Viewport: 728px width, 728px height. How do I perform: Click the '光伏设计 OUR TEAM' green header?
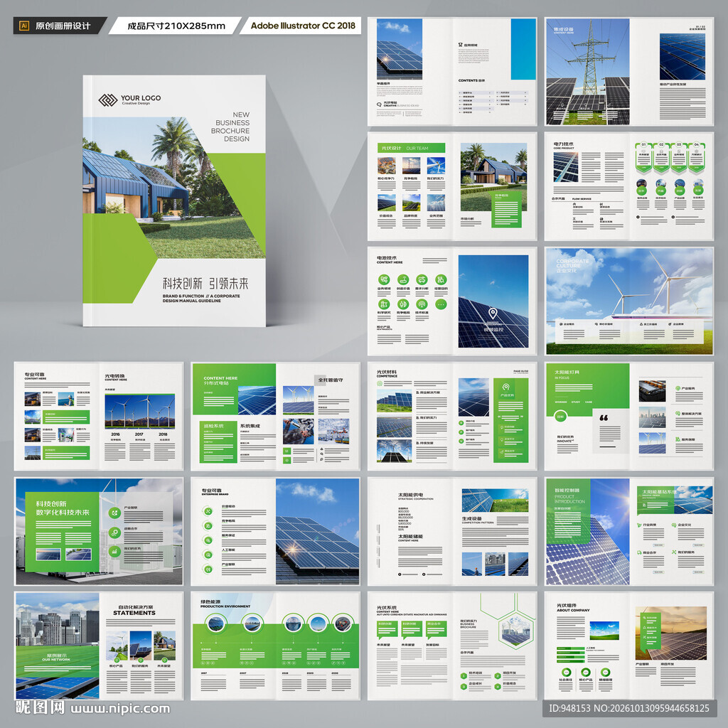[x=411, y=148]
